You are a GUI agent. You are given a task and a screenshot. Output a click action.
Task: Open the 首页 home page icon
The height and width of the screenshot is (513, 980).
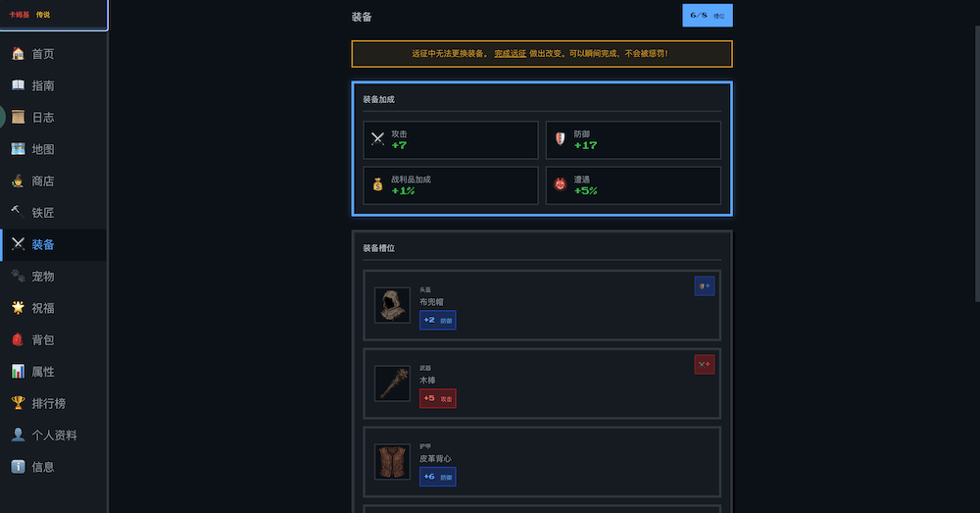tap(18, 54)
